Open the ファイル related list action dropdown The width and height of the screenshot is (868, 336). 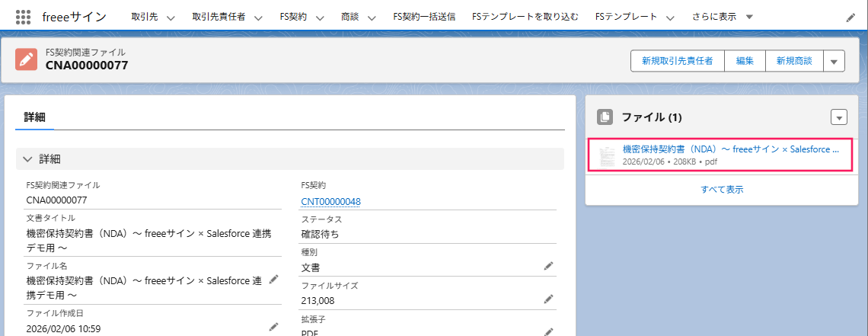click(839, 117)
